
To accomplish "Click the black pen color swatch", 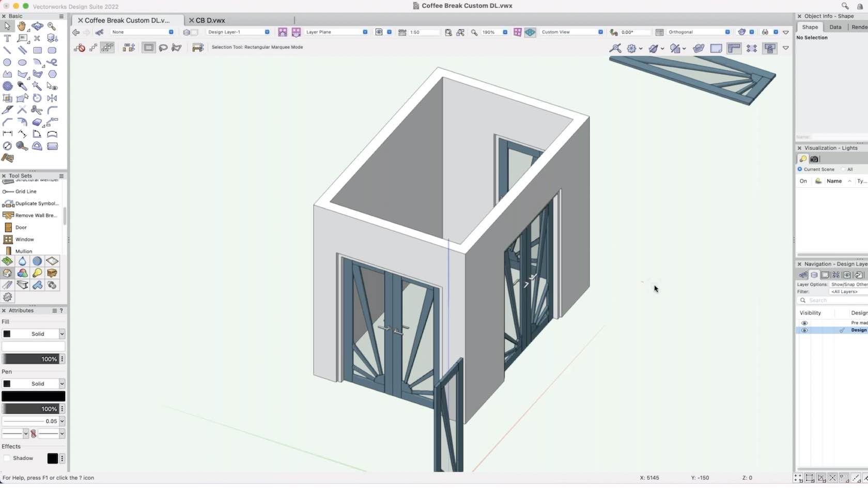I will click(34, 396).
